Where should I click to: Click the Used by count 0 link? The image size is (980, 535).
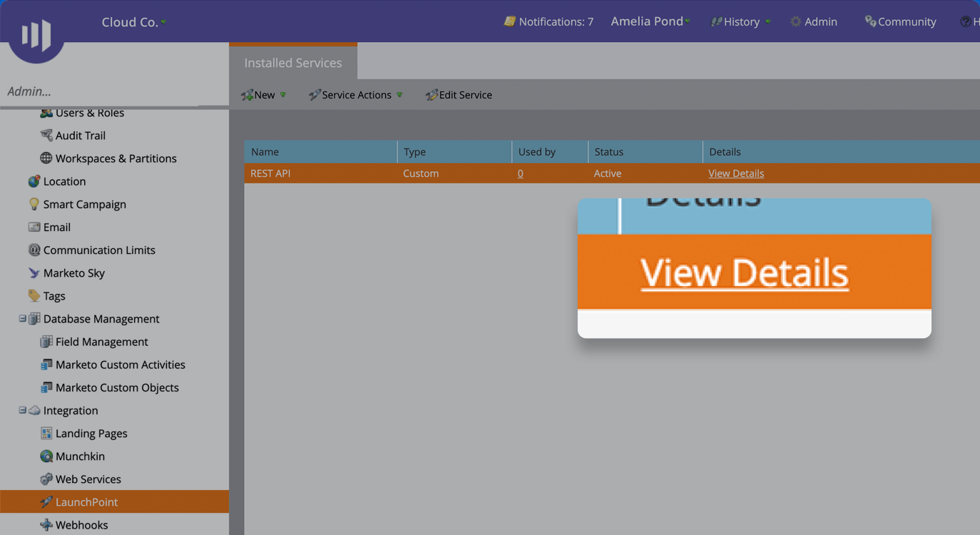[521, 173]
